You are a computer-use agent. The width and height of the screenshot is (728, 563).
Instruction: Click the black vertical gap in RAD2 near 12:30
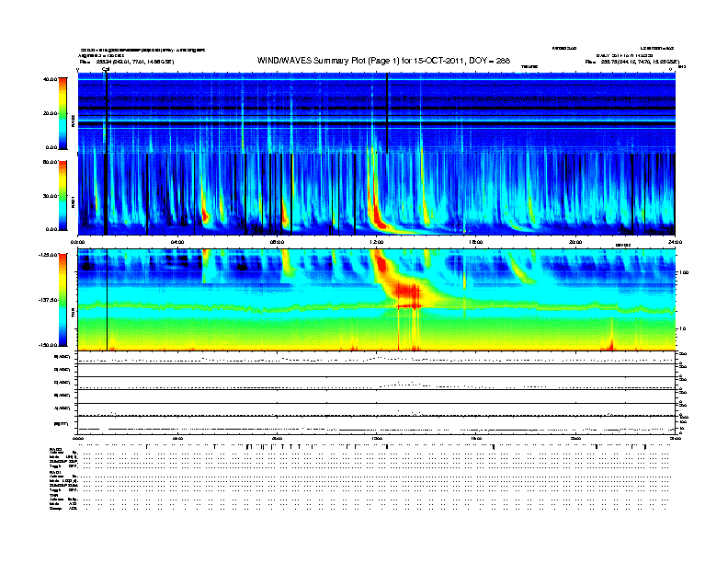click(387, 113)
